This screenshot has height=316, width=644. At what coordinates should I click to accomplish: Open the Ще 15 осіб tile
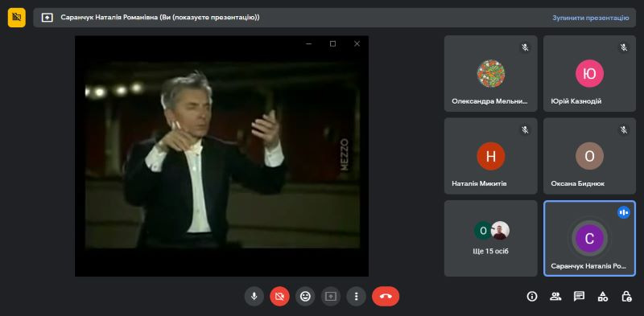click(491, 239)
